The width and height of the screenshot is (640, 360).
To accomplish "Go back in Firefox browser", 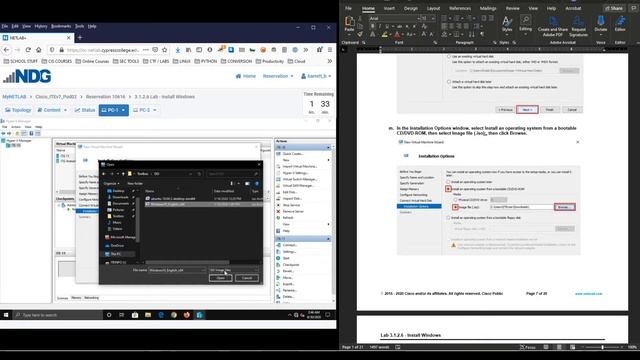I will click(x=7, y=50).
